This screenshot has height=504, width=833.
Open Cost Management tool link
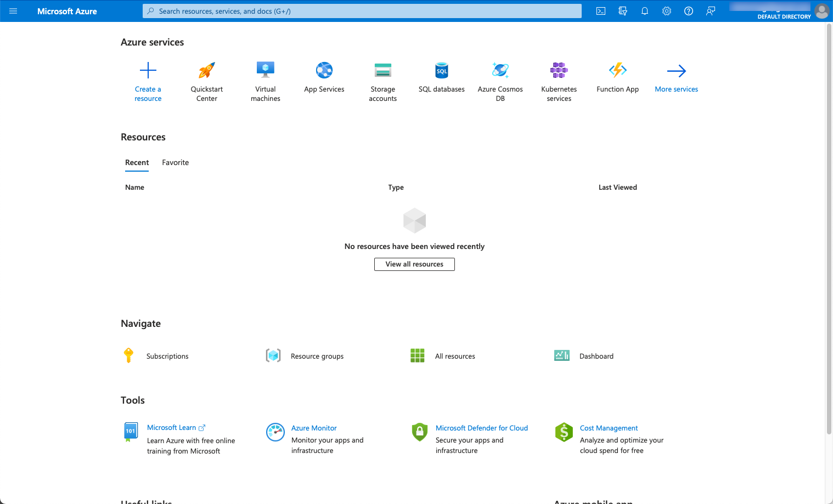(x=609, y=428)
